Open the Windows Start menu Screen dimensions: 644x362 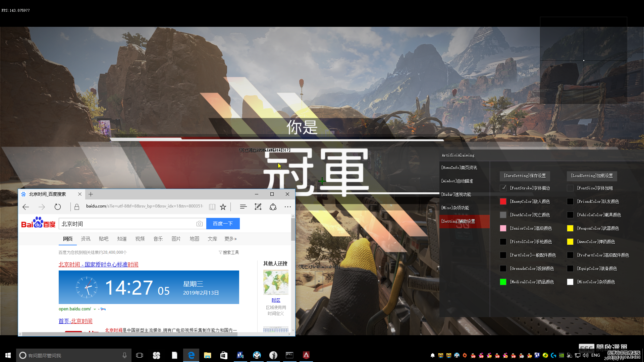8,355
